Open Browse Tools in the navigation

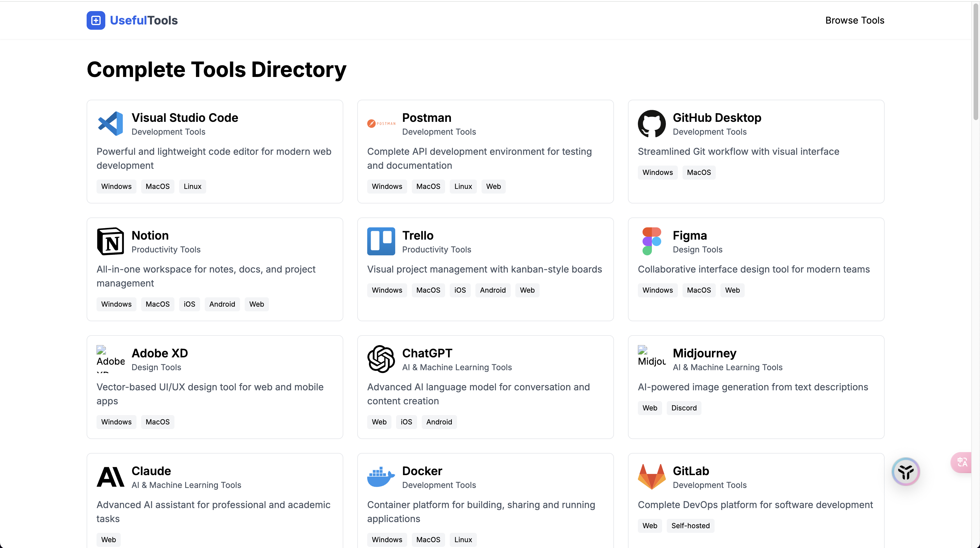click(x=855, y=20)
